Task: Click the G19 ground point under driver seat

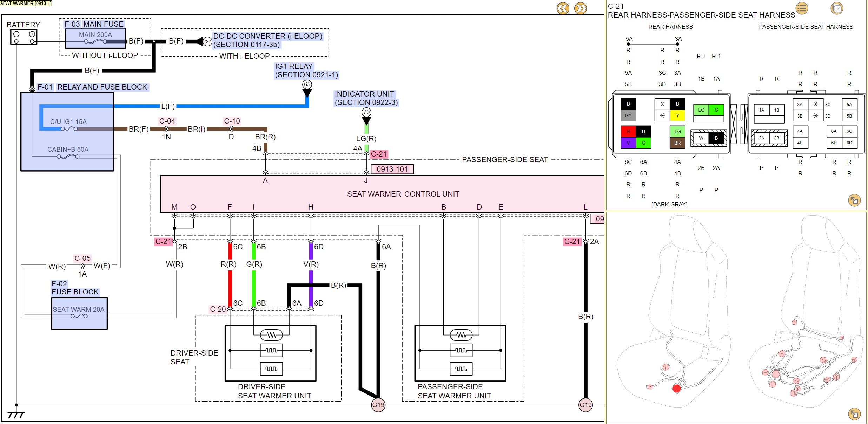Action: click(x=378, y=405)
